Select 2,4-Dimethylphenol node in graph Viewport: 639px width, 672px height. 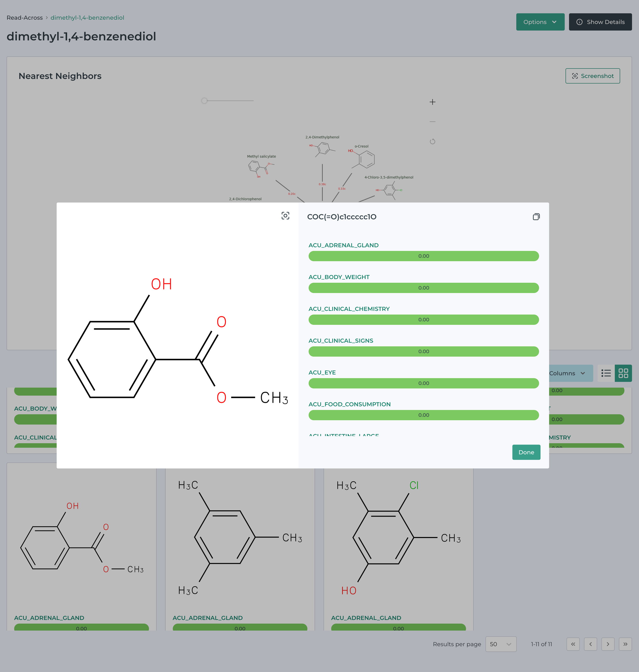[x=322, y=146]
